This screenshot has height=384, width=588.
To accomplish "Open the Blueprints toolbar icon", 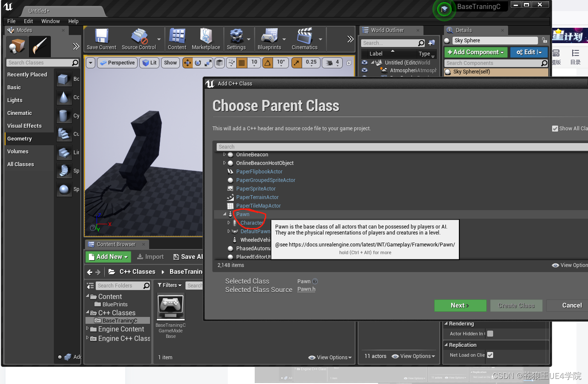I will coord(269,39).
